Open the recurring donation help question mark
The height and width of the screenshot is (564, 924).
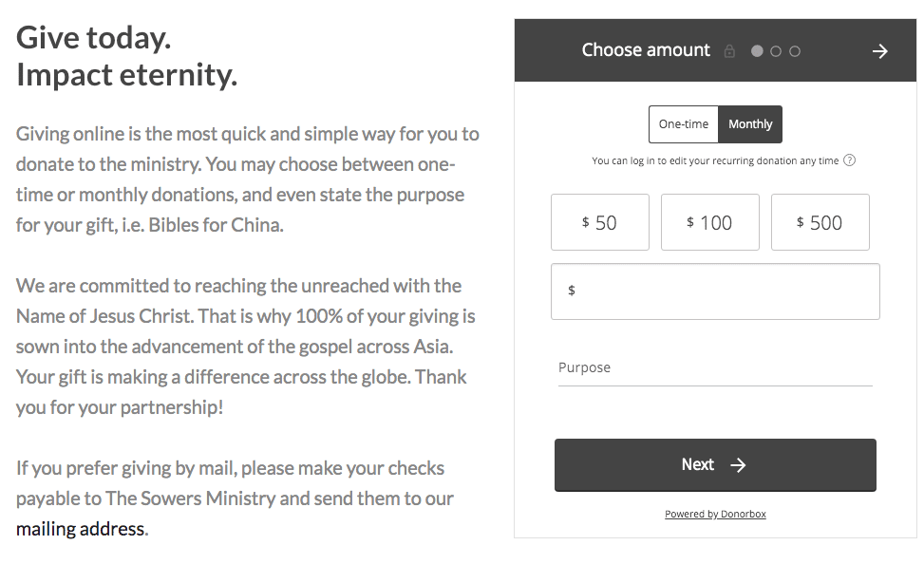tap(849, 160)
